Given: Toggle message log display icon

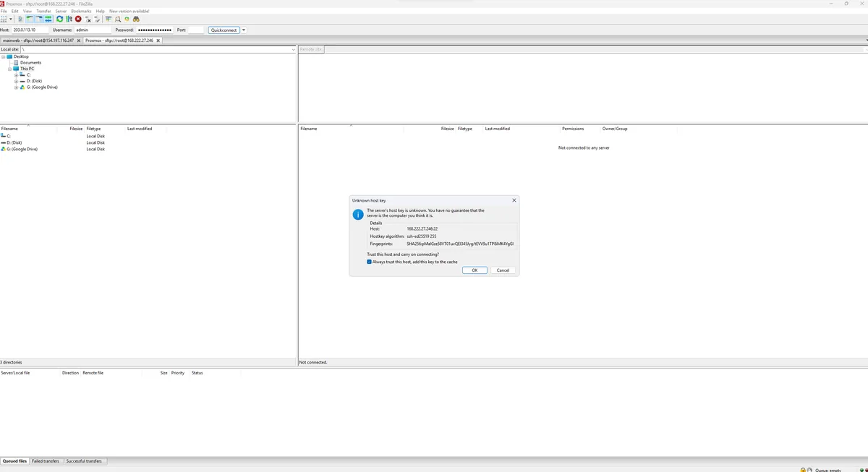Looking at the screenshot, I should 21,19.
